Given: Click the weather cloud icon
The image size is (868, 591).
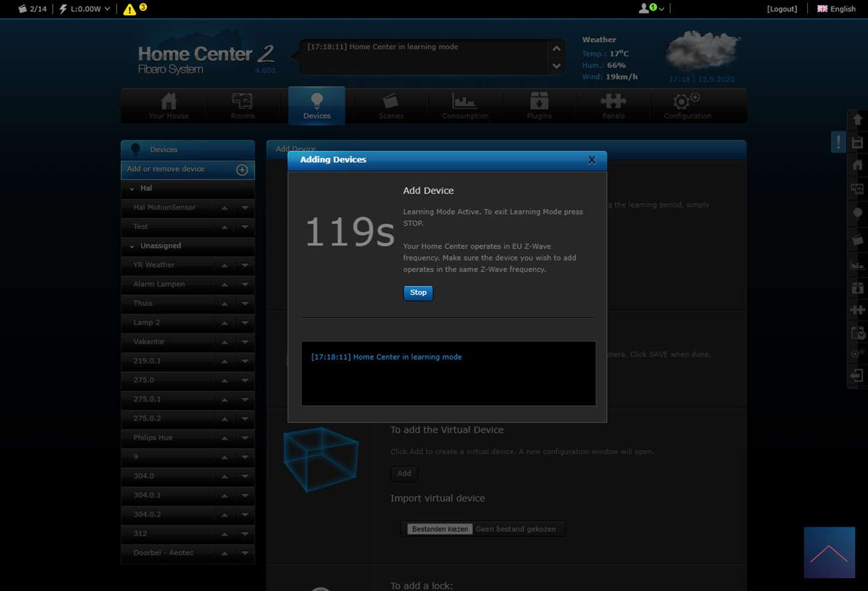Looking at the screenshot, I should coord(702,51).
